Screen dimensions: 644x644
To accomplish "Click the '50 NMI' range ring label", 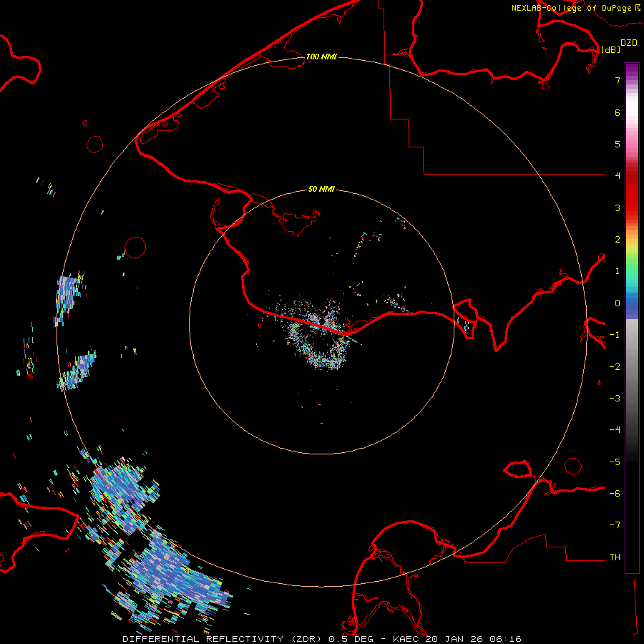I will 321,189.
